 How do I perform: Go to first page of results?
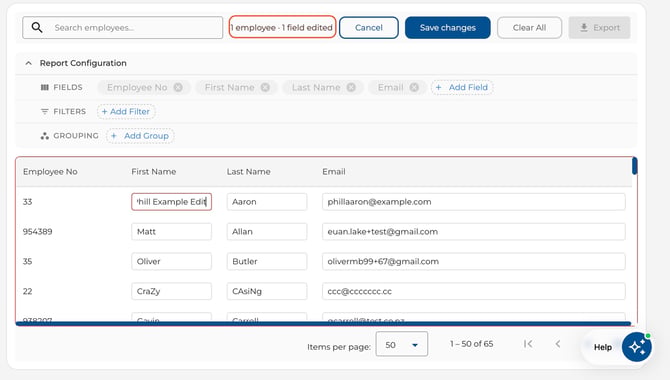click(x=528, y=344)
